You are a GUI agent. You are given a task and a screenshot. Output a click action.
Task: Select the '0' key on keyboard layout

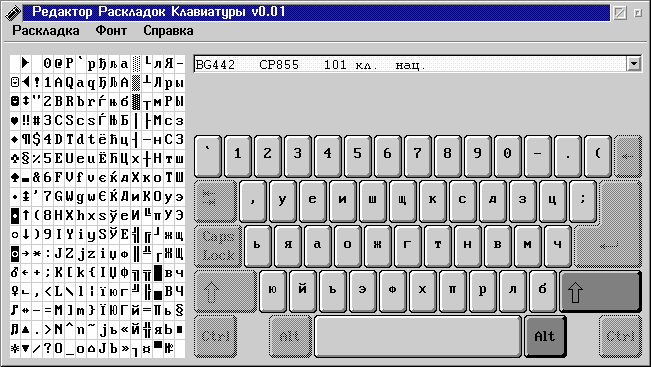tap(507, 156)
